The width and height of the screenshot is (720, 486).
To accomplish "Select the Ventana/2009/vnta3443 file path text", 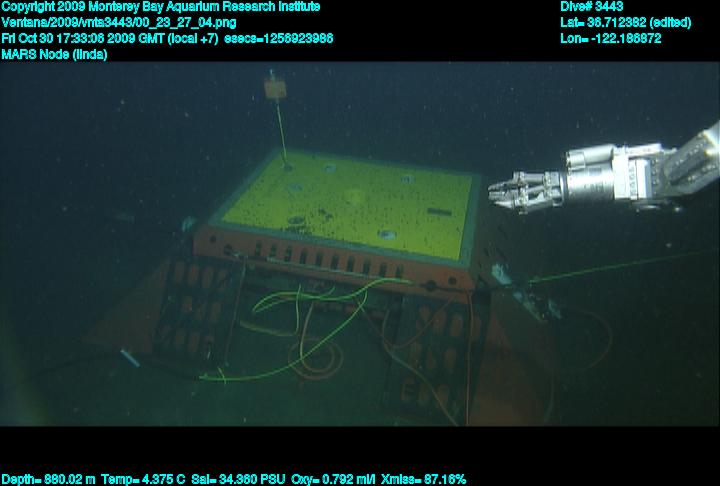I will (119, 23).
